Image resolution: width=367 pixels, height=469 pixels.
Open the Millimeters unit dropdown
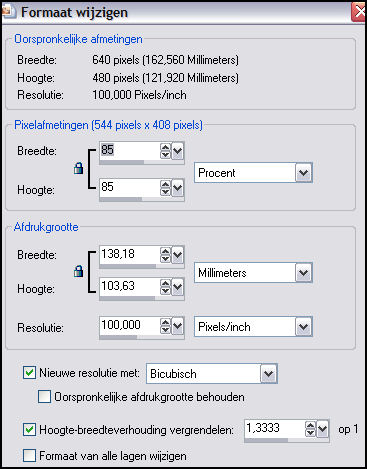(x=303, y=273)
